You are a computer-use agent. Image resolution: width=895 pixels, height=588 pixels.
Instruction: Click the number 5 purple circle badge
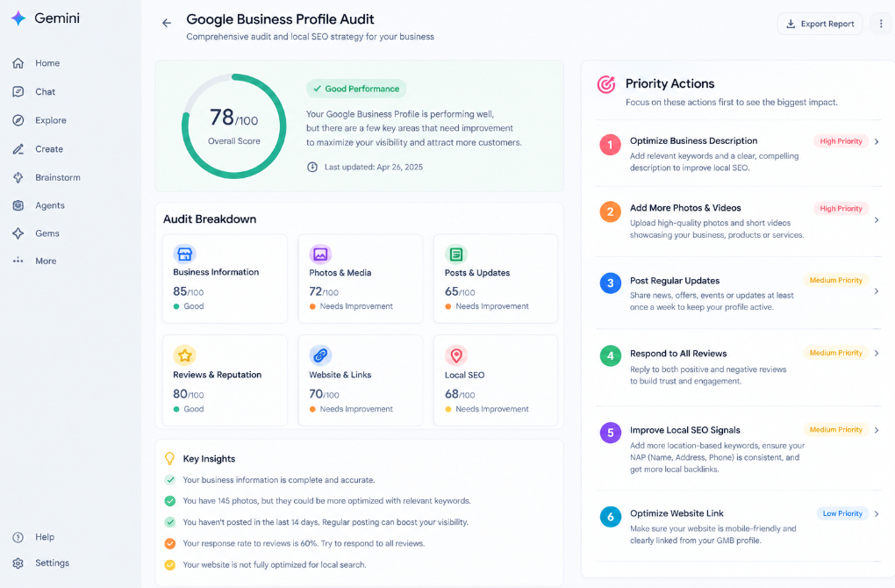610,433
